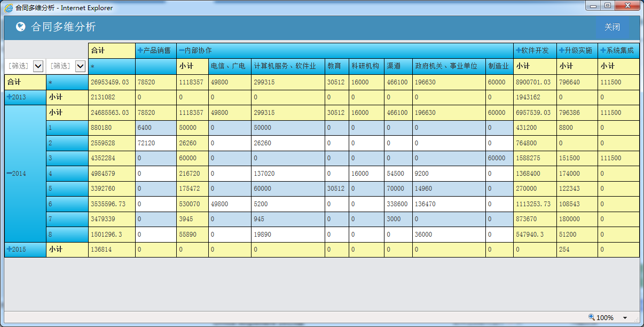Click the Internet Explorer logo in title bar
The width and height of the screenshot is (644, 327).
click(x=9, y=8)
